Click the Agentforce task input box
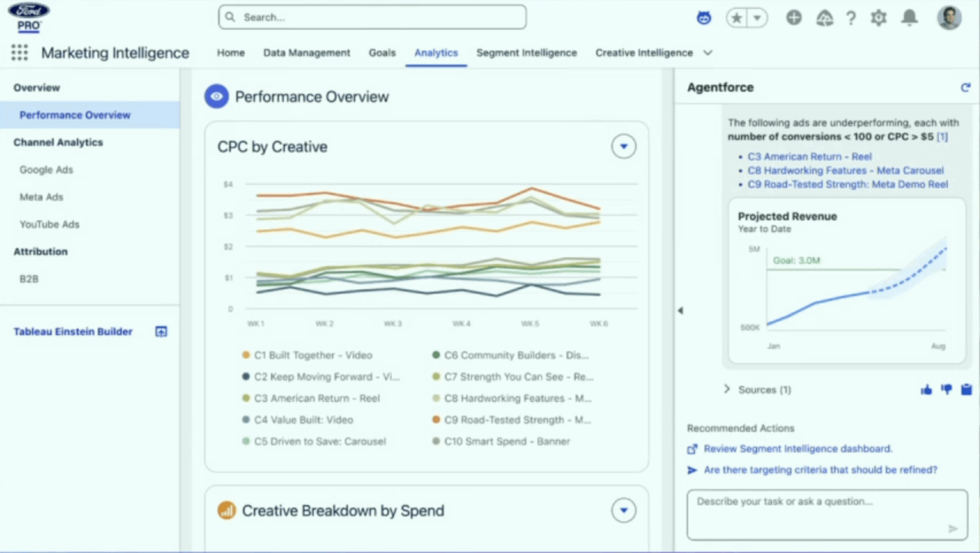The width and height of the screenshot is (980, 553). (x=827, y=515)
